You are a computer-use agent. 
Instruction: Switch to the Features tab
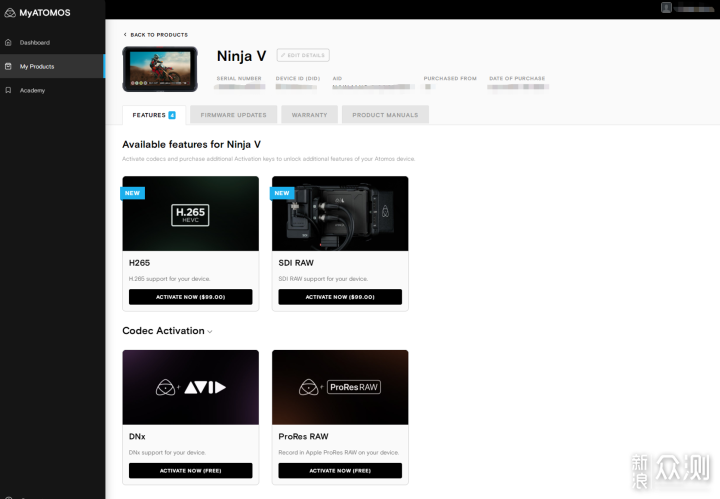[154, 115]
